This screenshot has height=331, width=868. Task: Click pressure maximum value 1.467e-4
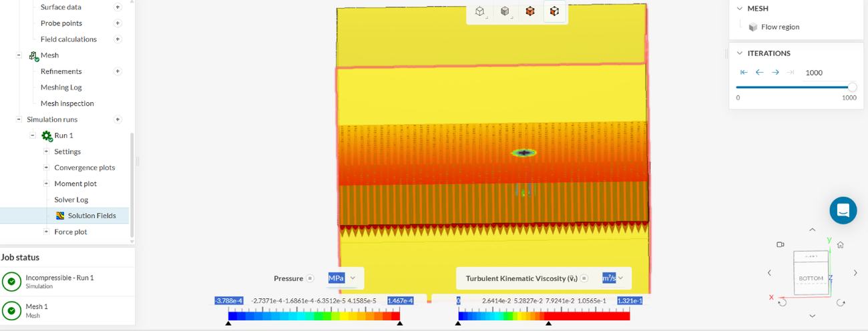pyautogui.click(x=401, y=300)
